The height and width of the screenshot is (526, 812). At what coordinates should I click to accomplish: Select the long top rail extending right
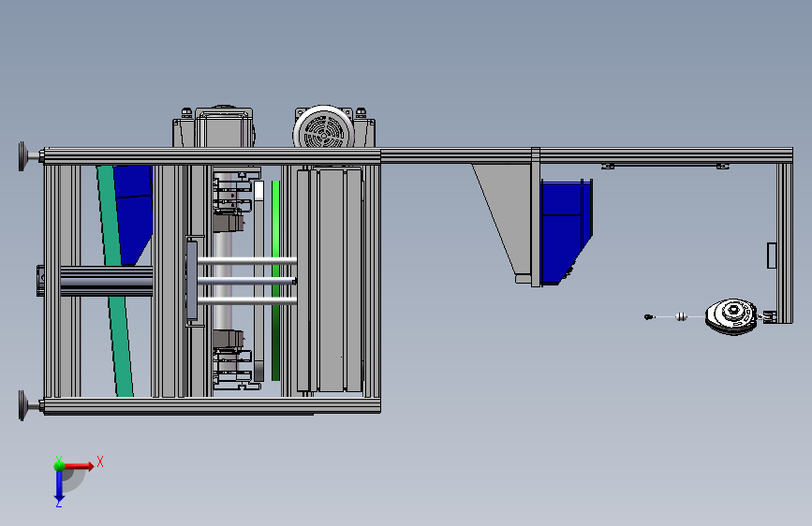(586, 155)
